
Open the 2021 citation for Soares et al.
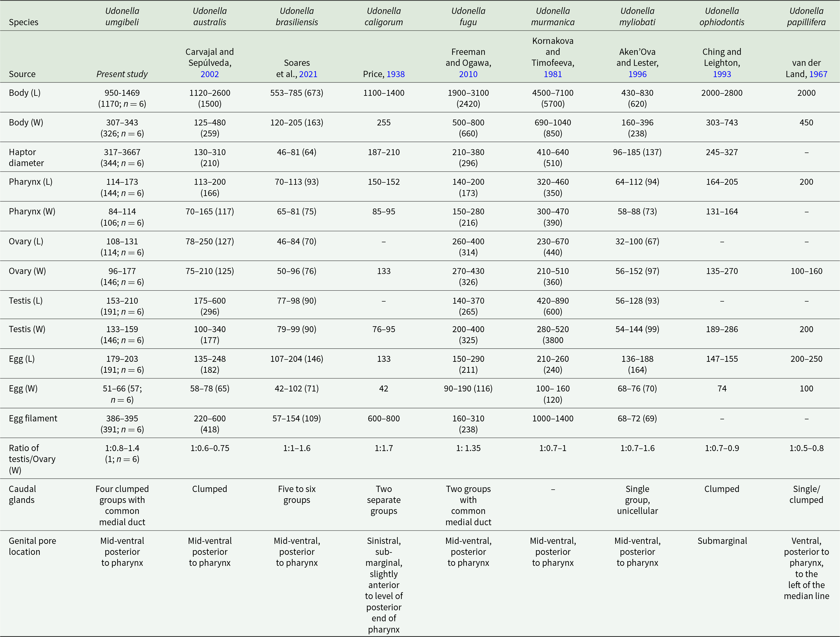coord(308,74)
